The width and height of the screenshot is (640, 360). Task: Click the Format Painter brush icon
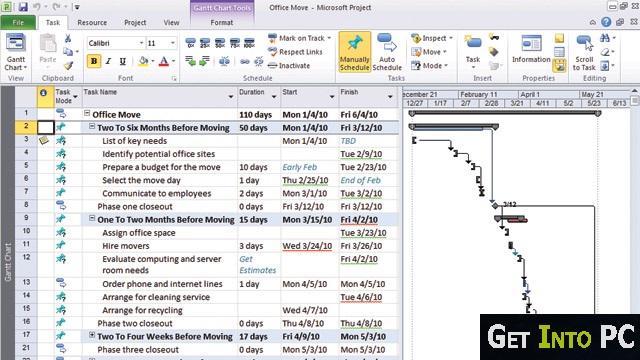pos(68,65)
